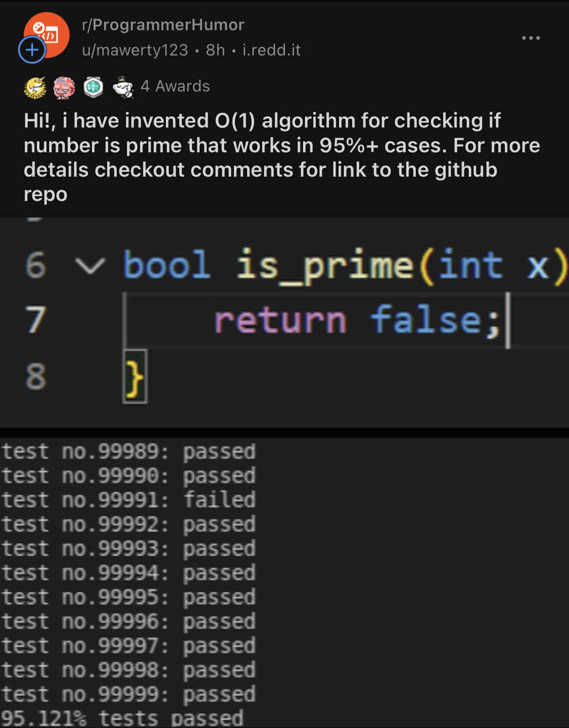Click the white Snoo award icon
This screenshot has height=728, width=569.
[123, 88]
